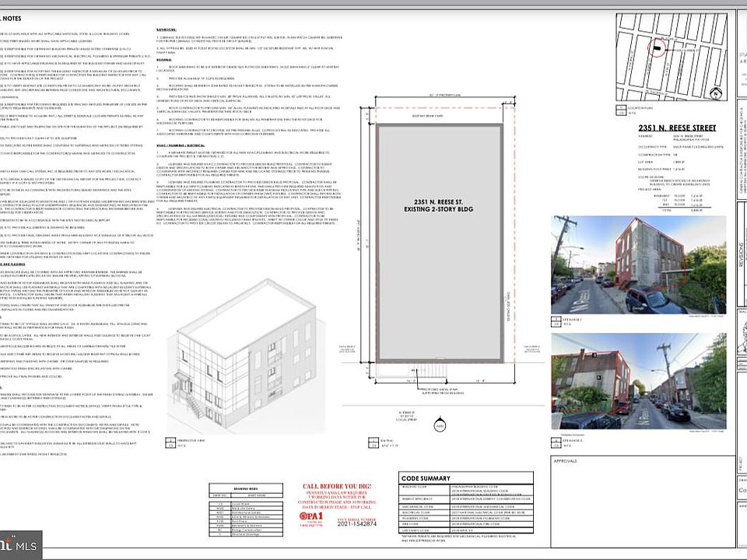Click the Drawing Index table header
The height and width of the screenshot is (560, 747).
[246, 488]
